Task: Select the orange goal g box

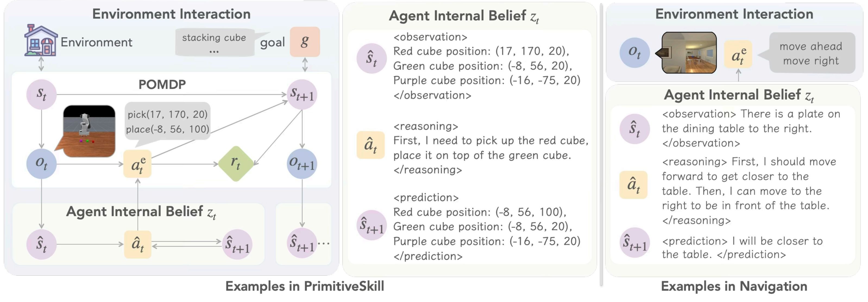Action: click(305, 42)
